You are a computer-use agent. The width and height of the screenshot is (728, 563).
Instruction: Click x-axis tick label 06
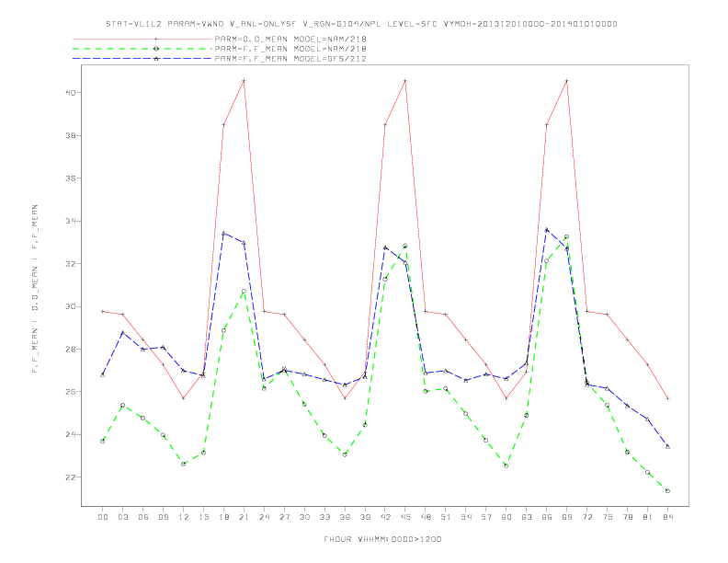(x=143, y=517)
